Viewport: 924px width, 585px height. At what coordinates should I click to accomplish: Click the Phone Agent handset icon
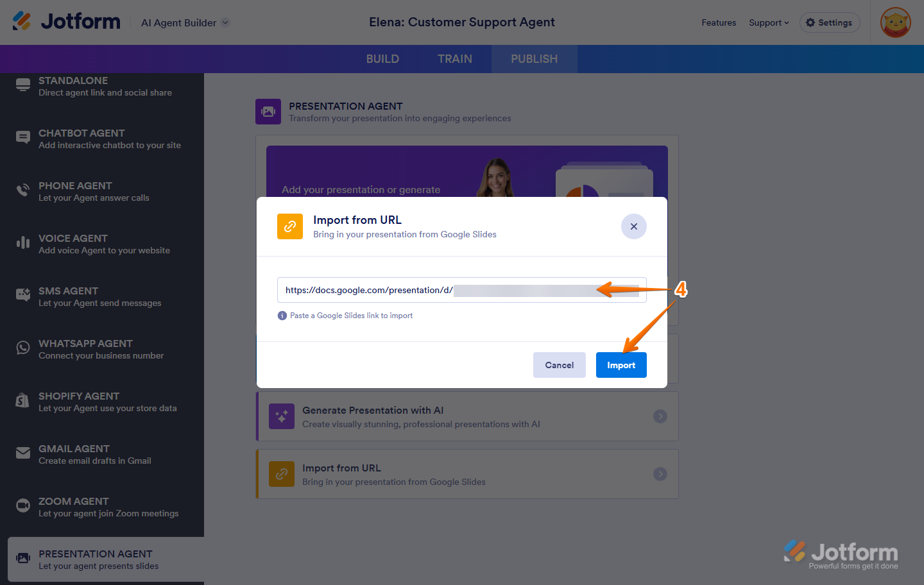click(x=23, y=191)
